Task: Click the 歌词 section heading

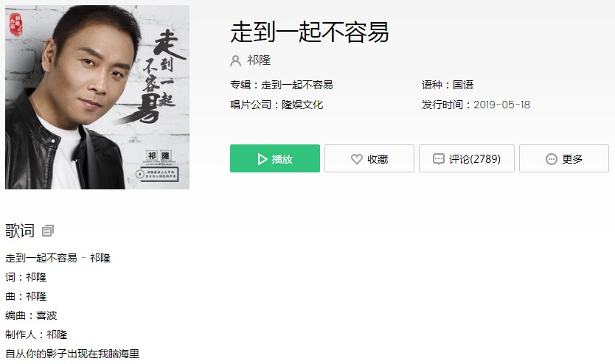Action: point(20,231)
